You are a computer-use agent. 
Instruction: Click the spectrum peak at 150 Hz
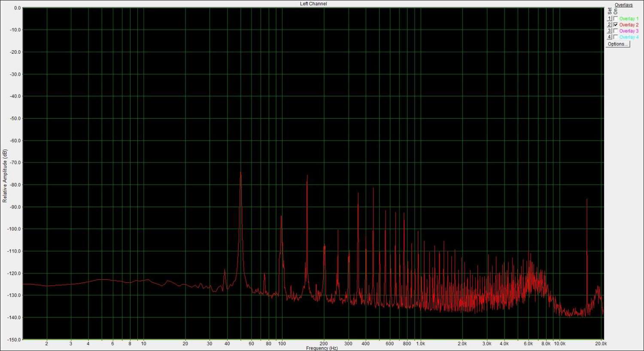(307, 176)
